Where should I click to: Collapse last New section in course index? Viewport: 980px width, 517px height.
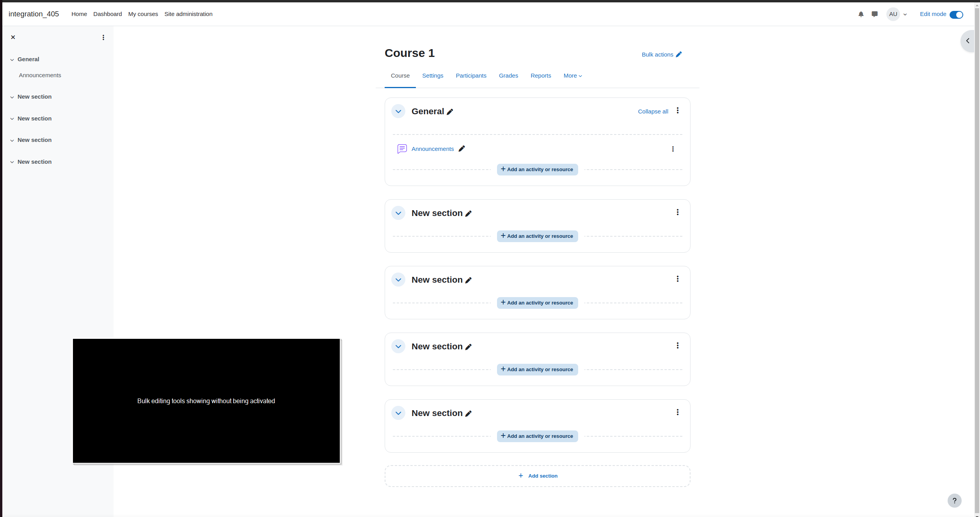click(12, 162)
